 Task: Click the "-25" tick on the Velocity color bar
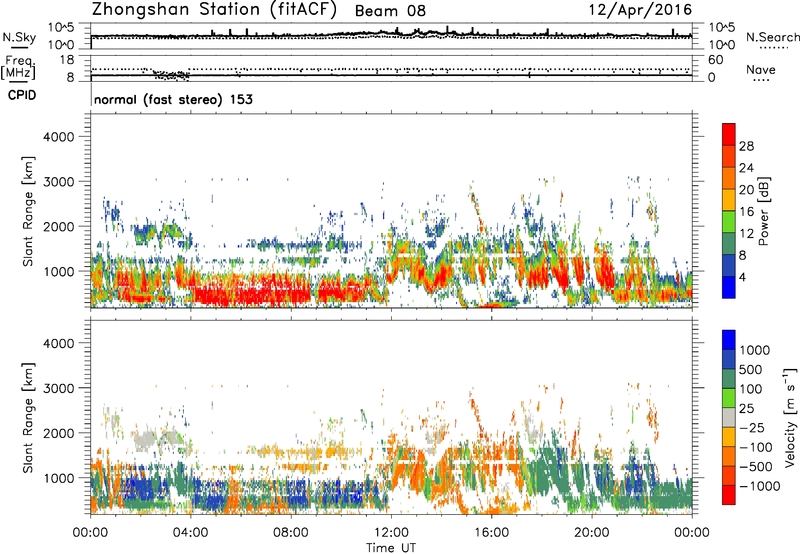pyautogui.click(x=752, y=428)
